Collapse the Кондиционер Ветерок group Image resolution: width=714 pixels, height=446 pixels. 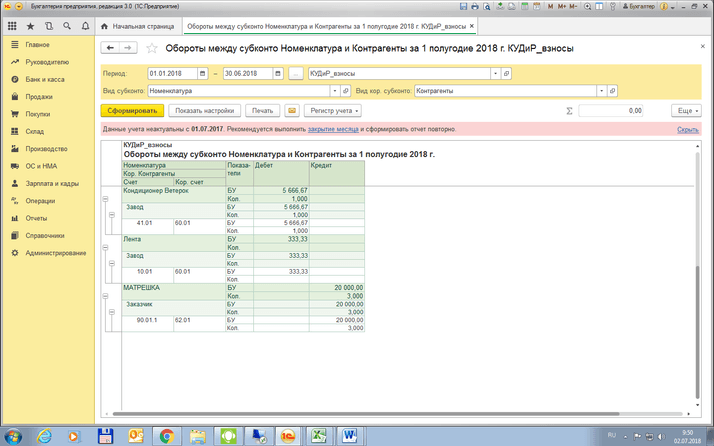(x=105, y=199)
